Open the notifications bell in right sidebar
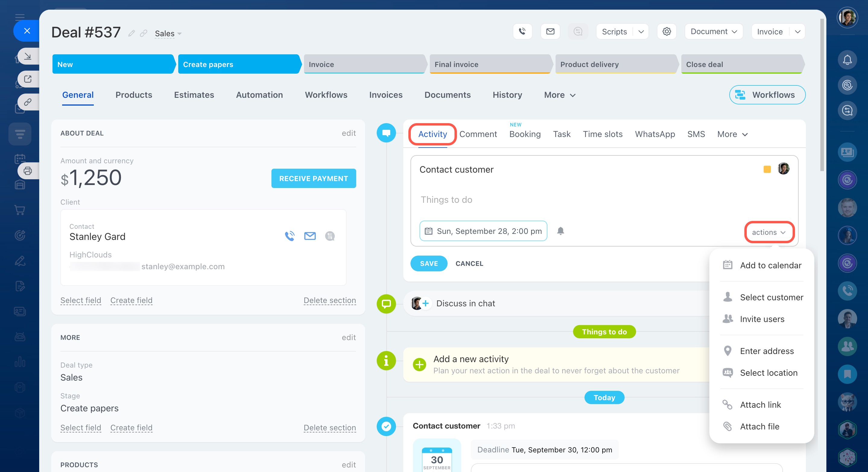Viewport: 868px width, 472px height. (847, 60)
